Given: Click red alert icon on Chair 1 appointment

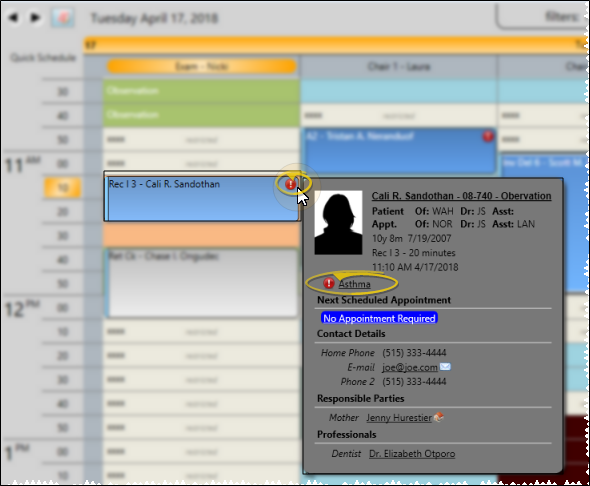Looking at the screenshot, I should tap(488, 136).
